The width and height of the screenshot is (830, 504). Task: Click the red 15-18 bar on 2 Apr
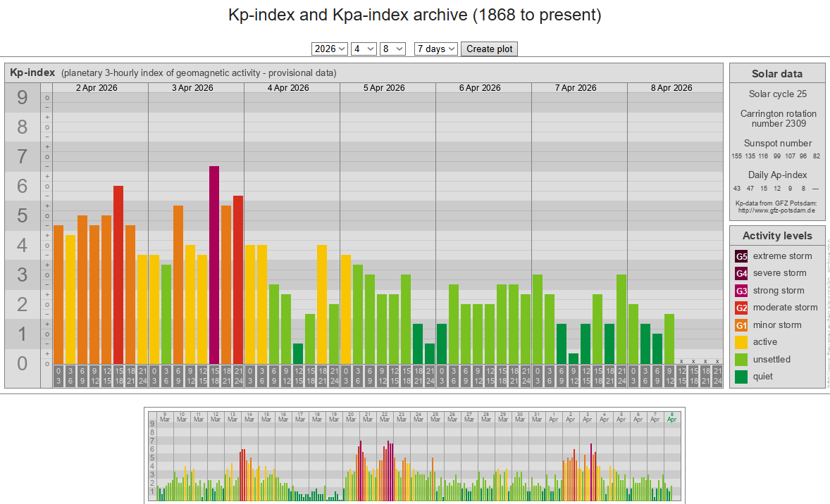[118, 275]
